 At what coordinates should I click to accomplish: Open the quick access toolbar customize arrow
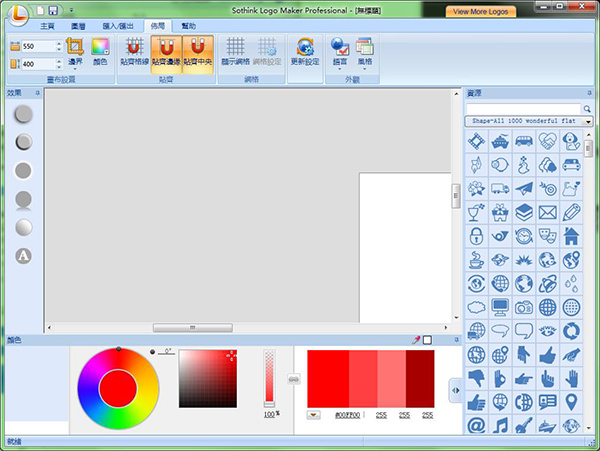pos(71,10)
